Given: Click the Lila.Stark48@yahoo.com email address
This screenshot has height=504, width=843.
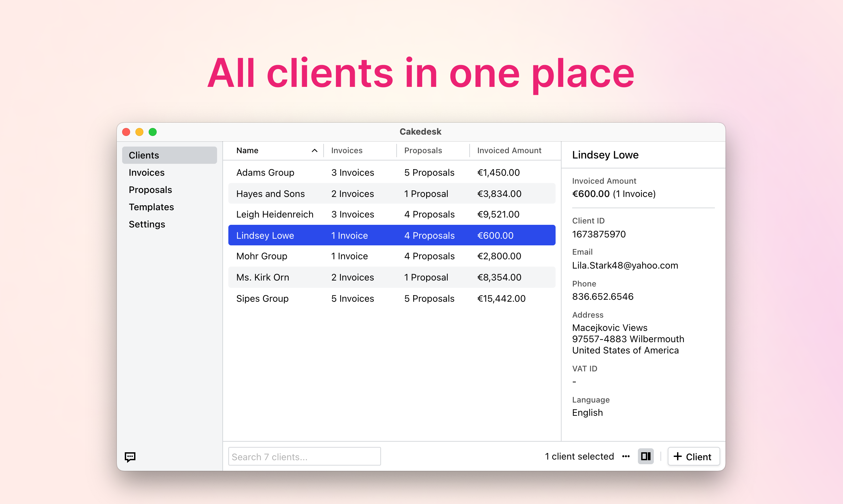Looking at the screenshot, I should click(625, 265).
